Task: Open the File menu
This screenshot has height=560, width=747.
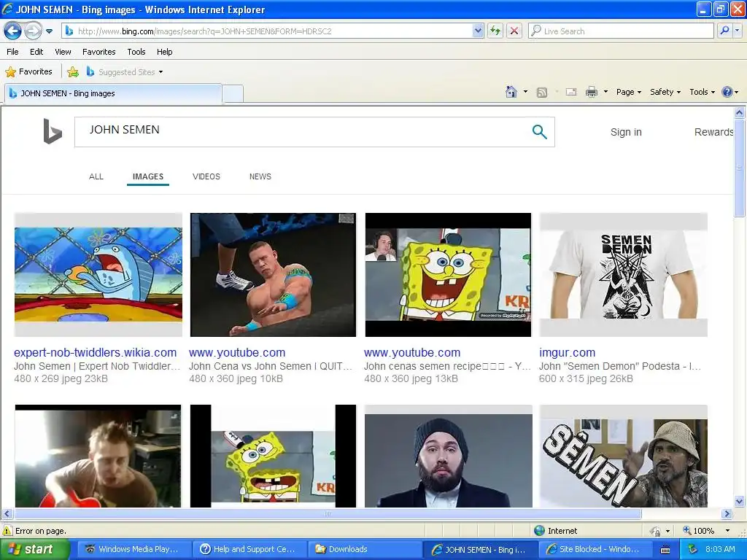Action: pos(13,52)
